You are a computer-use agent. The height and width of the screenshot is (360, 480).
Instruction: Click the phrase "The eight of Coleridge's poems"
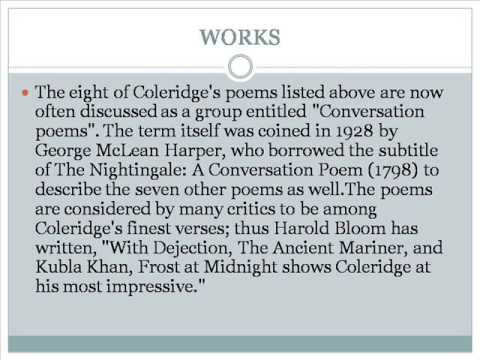(x=156, y=92)
